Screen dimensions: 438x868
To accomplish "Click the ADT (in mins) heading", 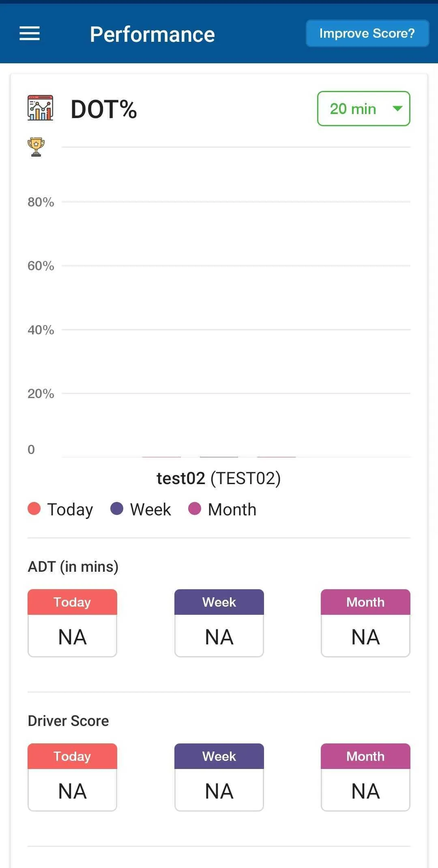I will (73, 566).
